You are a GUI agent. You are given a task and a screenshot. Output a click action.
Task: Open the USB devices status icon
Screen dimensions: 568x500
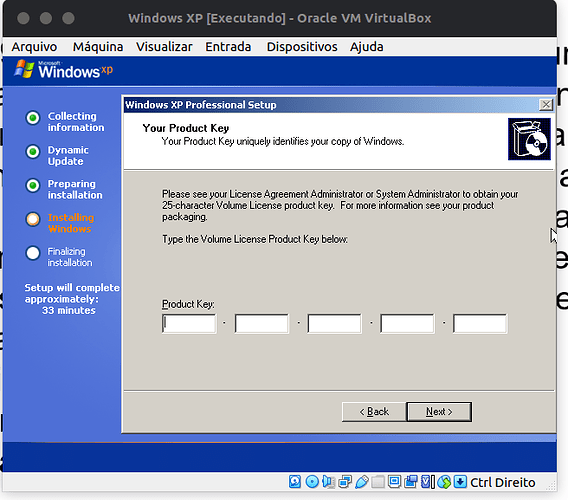362,482
